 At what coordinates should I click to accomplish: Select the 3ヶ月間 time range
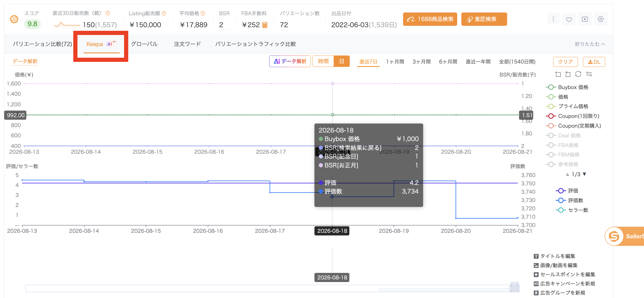coord(421,62)
